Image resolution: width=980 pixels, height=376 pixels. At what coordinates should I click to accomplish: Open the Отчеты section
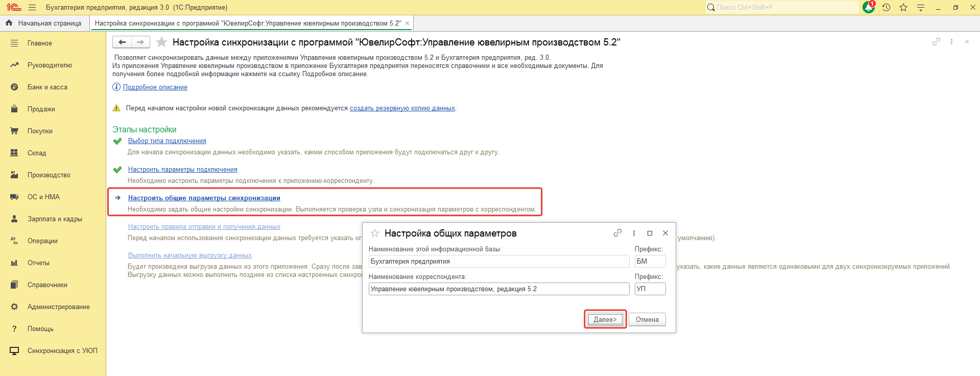(38, 263)
